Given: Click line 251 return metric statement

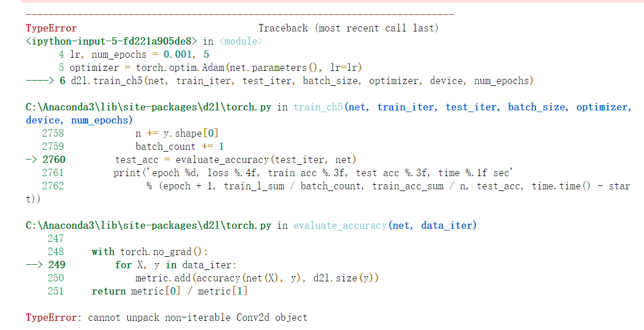Looking at the screenshot, I should (x=169, y=291).
